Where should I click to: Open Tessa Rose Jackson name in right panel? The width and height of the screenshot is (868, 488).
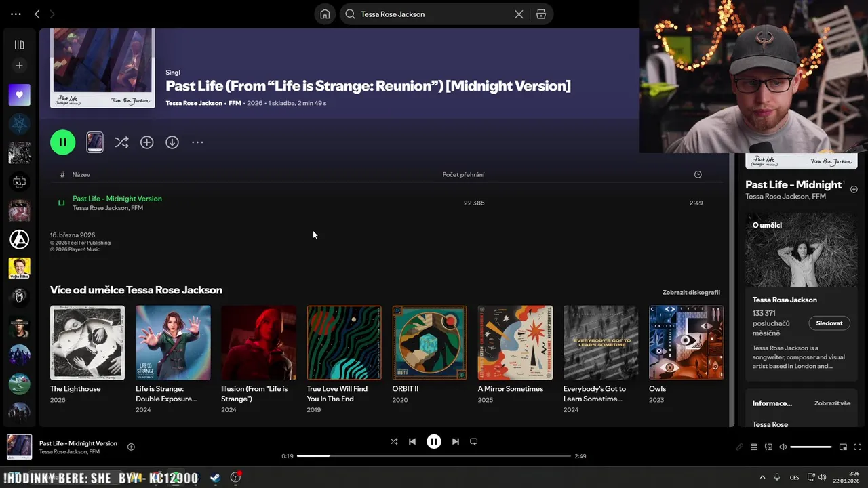pyautogui.click(x=785, y=300)
